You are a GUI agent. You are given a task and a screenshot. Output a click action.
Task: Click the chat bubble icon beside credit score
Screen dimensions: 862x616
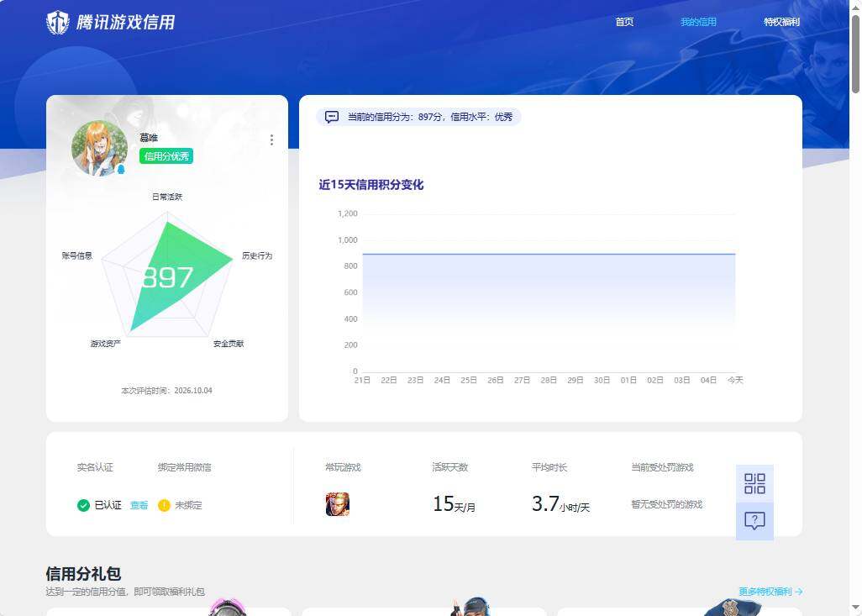pos(332,117)
